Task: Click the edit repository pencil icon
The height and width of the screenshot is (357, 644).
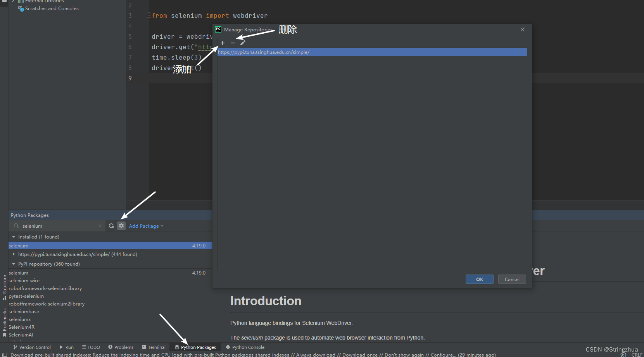Action: (x=242, y=43)
